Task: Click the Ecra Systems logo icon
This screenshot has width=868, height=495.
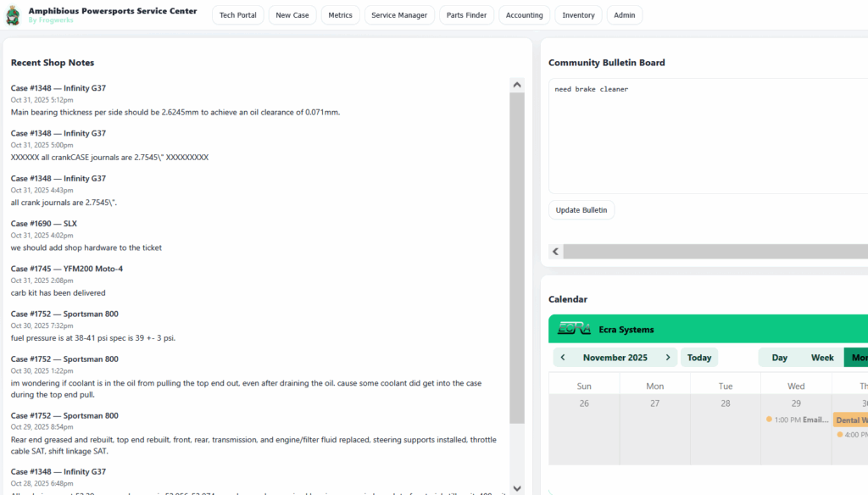Action: (x=574, y=329)
